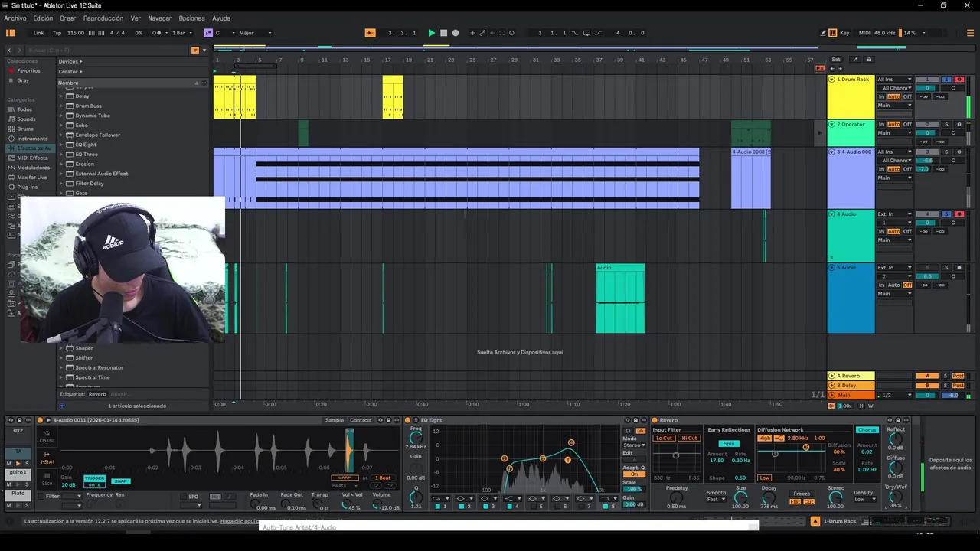Click the tempo field 115.00

click(x=76, y=33)
